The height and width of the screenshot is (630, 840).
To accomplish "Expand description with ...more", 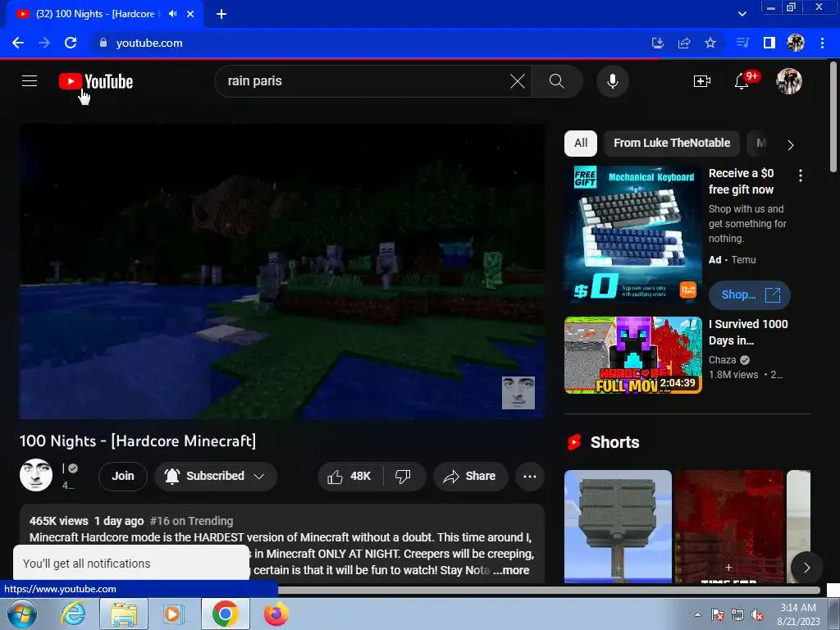I will click(510, 571).
